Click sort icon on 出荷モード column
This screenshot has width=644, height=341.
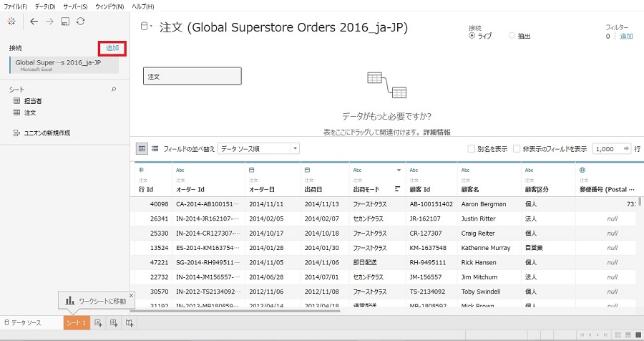[x=397, y=189]
